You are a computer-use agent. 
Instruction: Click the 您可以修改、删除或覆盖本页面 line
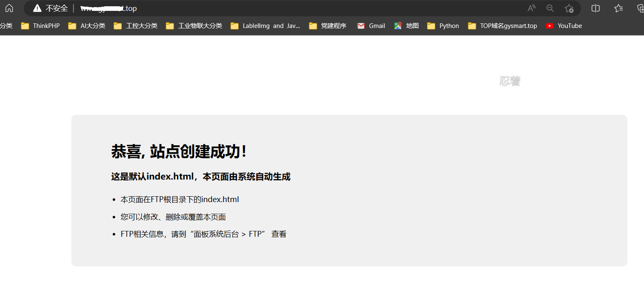173,217
